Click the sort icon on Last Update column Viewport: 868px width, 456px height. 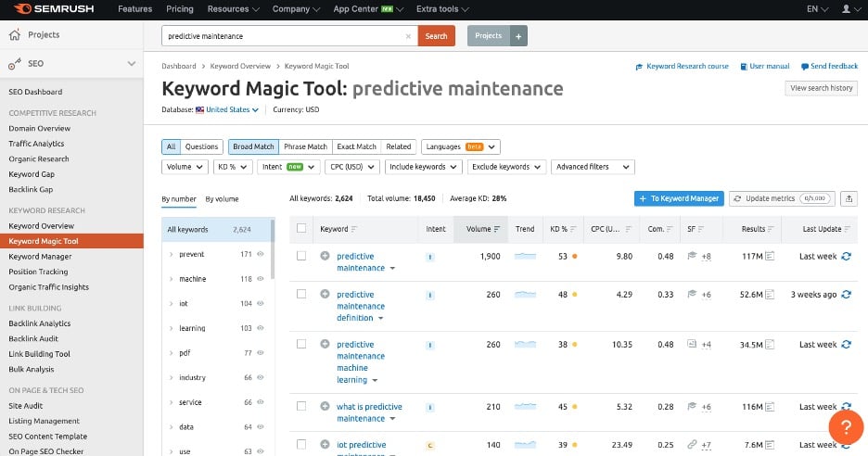[x=847, y=229]
